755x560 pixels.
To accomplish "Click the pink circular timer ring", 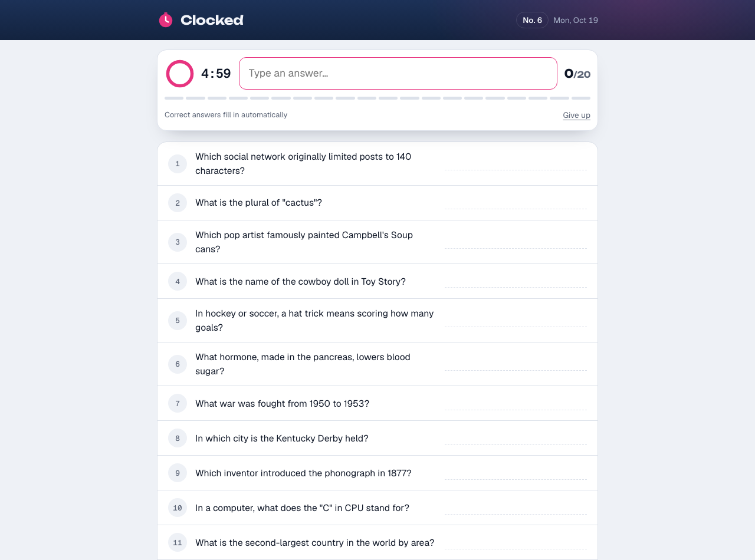I will (180, 74).
